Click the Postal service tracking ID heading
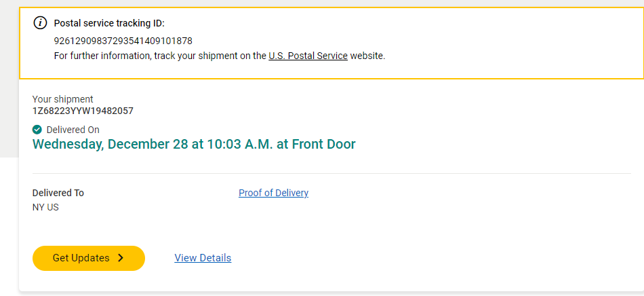644x296 pixels. pos(109,23)
